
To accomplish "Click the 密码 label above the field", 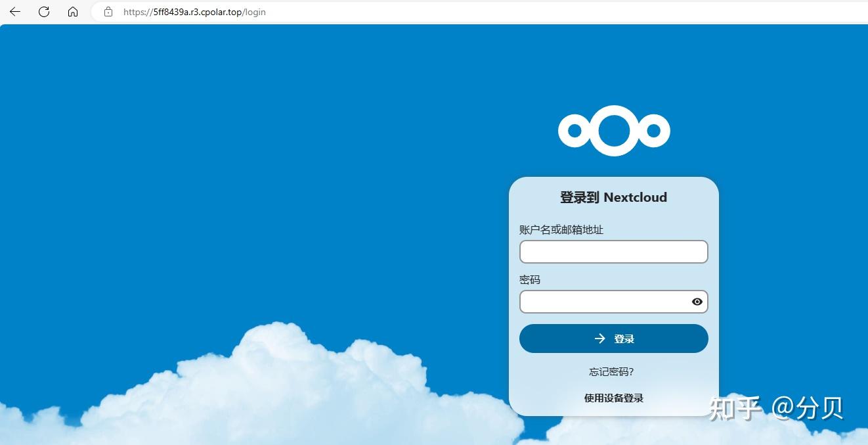I will coord(528,279).
